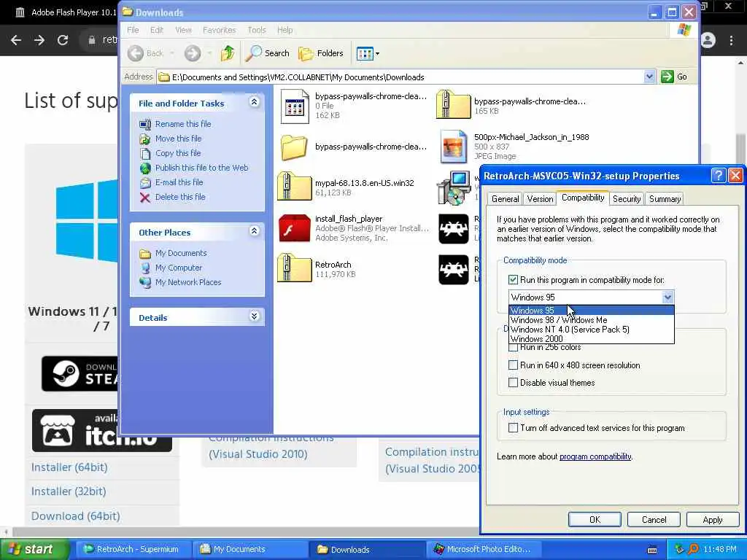Select the install_flash_player Flash icon
Screen dimensions: 747x560
295,228
